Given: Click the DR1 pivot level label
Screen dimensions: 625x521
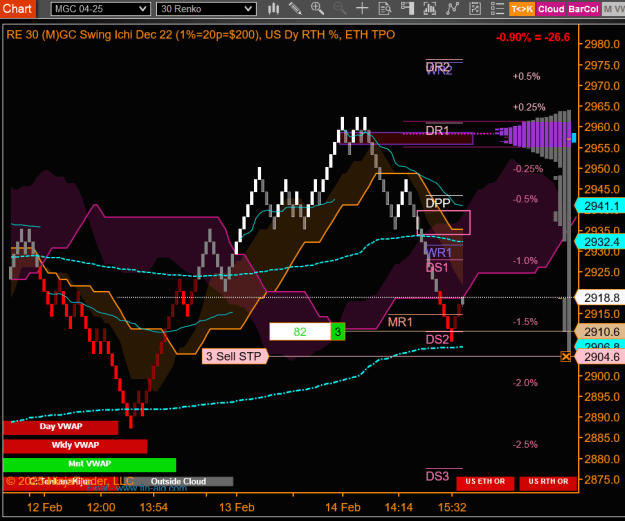Looking at the screenshot, I should [437, 131].
